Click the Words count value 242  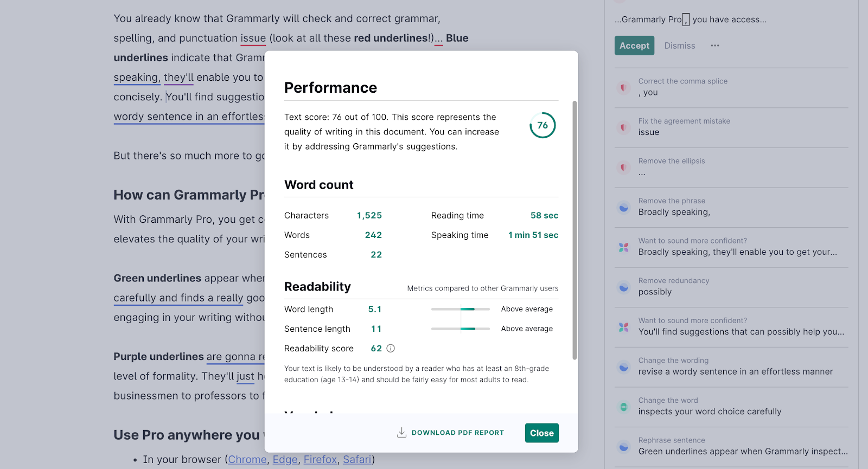[x=373, y=235]
